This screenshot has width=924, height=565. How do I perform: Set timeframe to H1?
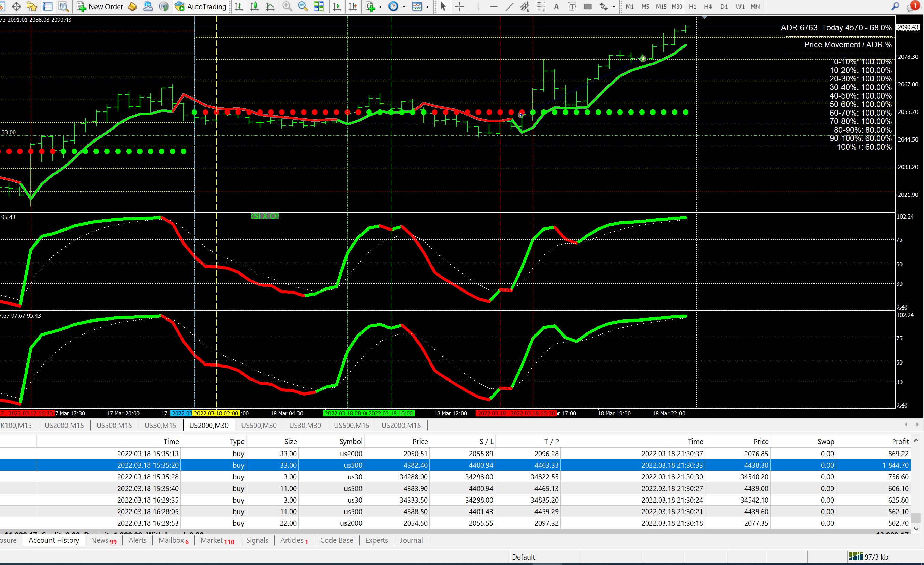[693, 6]
